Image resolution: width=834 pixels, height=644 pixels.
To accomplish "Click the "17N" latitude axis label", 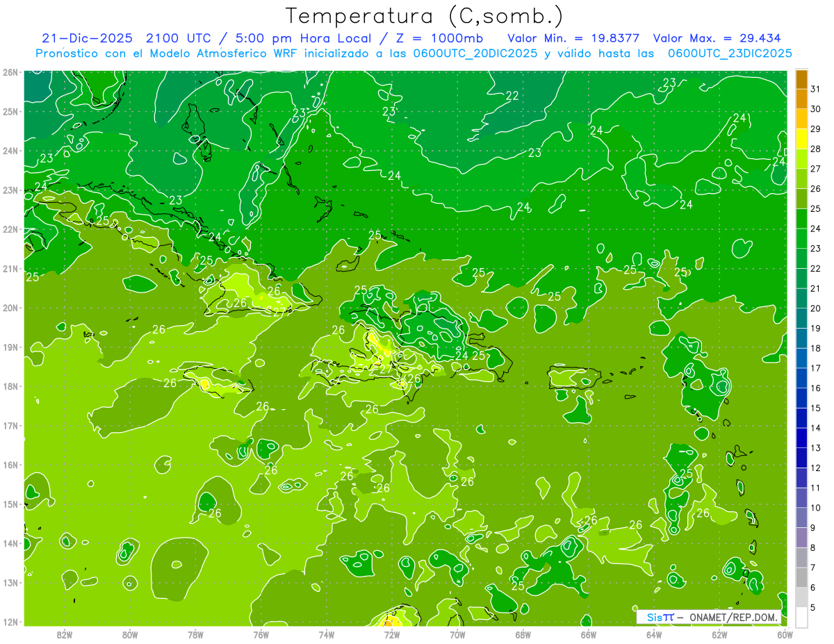I will (x=10, y=426).
